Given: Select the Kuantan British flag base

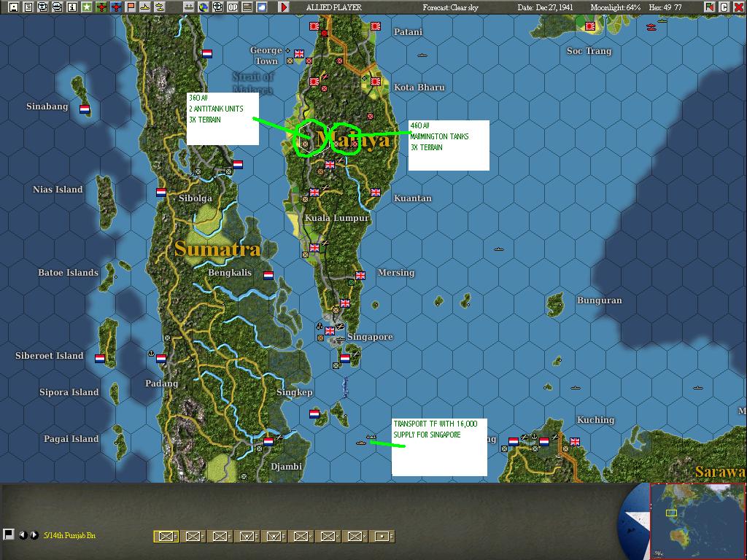Looking at the screenshot, I should 376,192.
